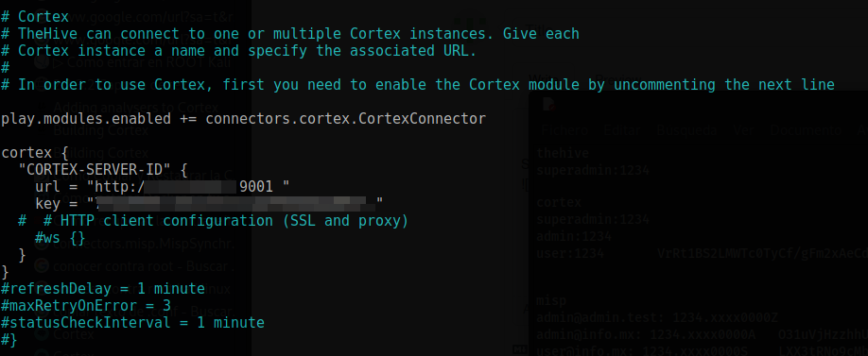Viewport: 868px width, 356px height.
Task: Click "misp" heading line in text editor
Action: (551, 301)
